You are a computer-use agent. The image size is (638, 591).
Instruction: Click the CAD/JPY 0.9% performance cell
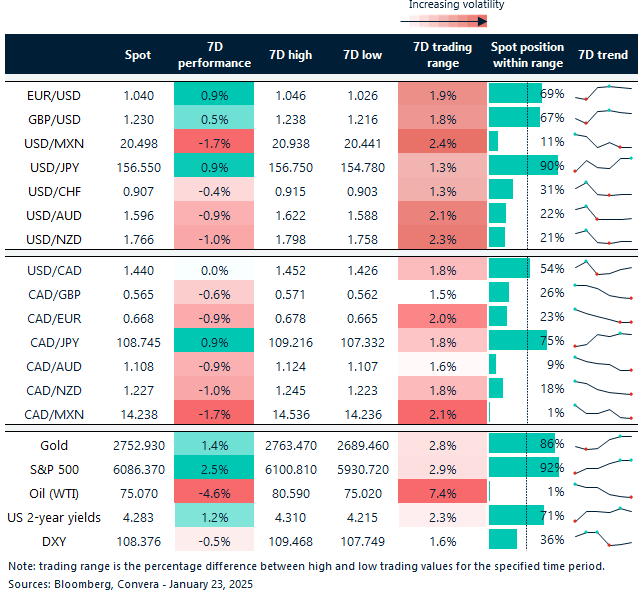[x=214, y=340]
